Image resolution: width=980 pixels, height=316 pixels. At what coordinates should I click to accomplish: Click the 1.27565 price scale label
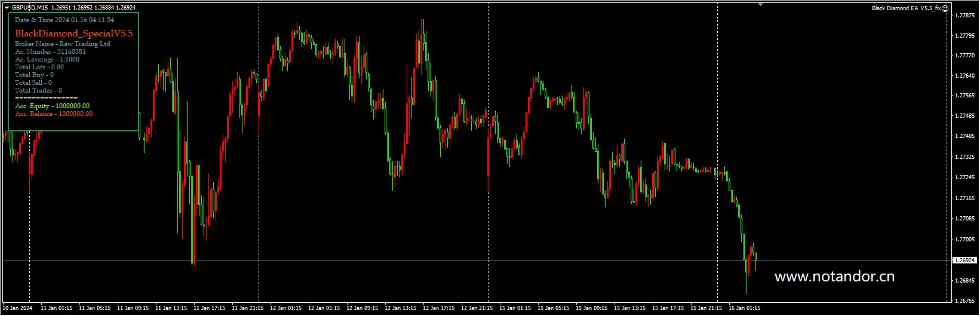(965, 96)
